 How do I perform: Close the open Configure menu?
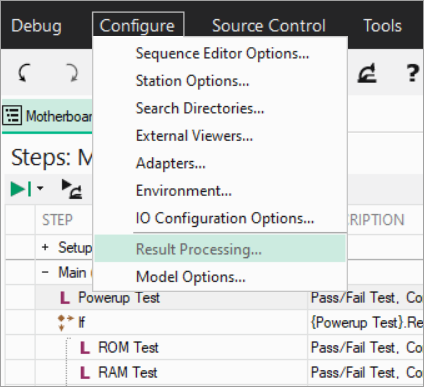pyautogui.click(x=138, y=25)
